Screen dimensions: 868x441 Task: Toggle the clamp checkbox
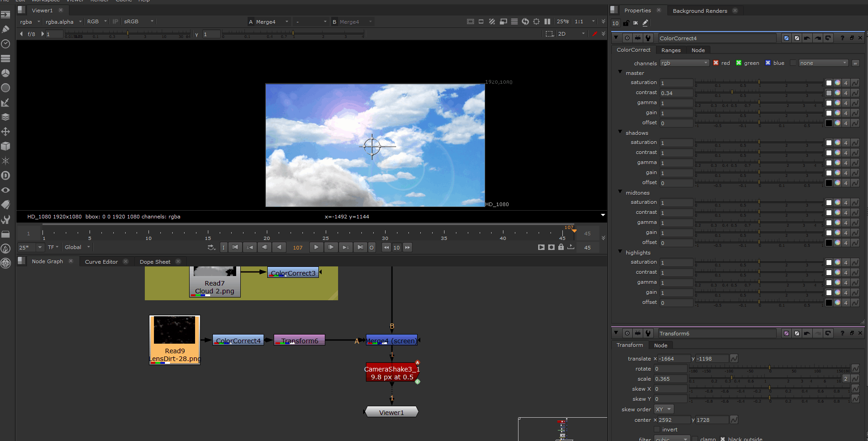point(695,439)
